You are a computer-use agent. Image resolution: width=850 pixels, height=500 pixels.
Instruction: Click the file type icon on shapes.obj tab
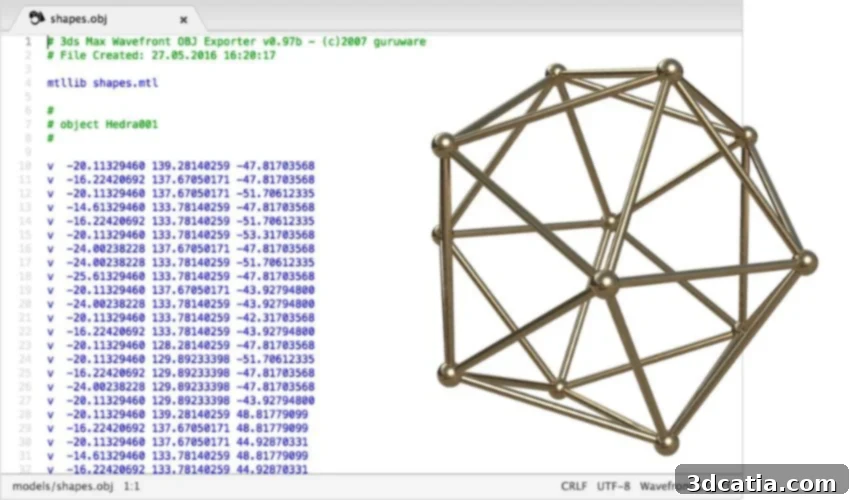[37, 18]
